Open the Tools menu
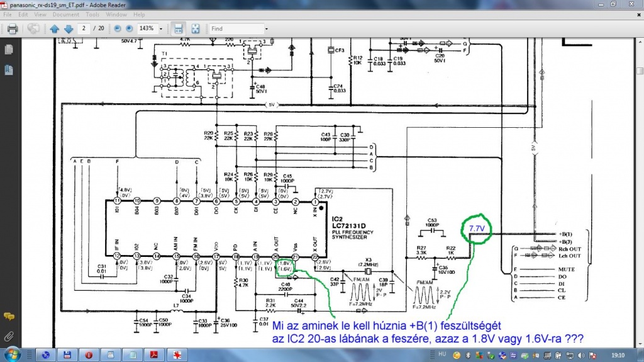The height and width of the screenshot is (362, 644). click(x=92, y=14)
